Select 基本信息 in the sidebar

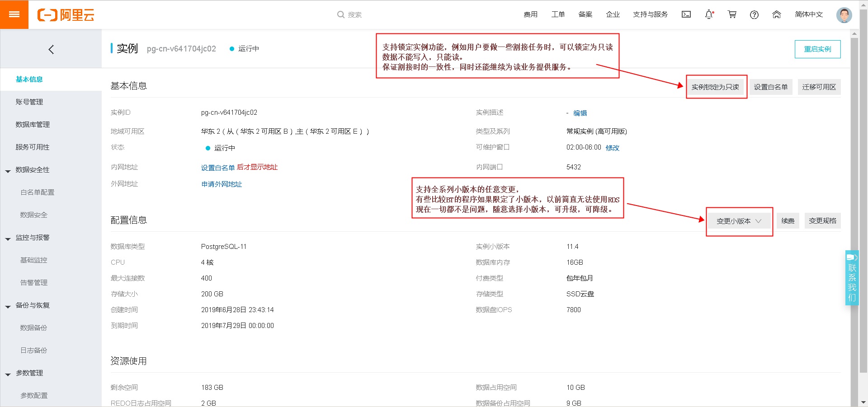[x=29, y=80]
